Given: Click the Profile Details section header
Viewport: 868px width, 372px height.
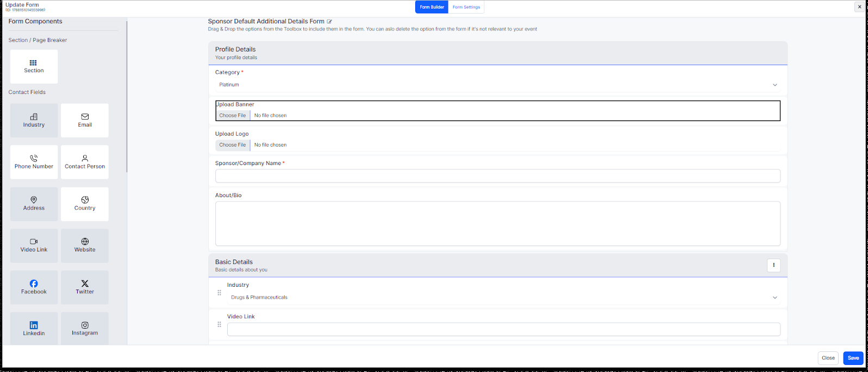Looking at the screenshot, I should pyautogui.click(x=498, y=53).
